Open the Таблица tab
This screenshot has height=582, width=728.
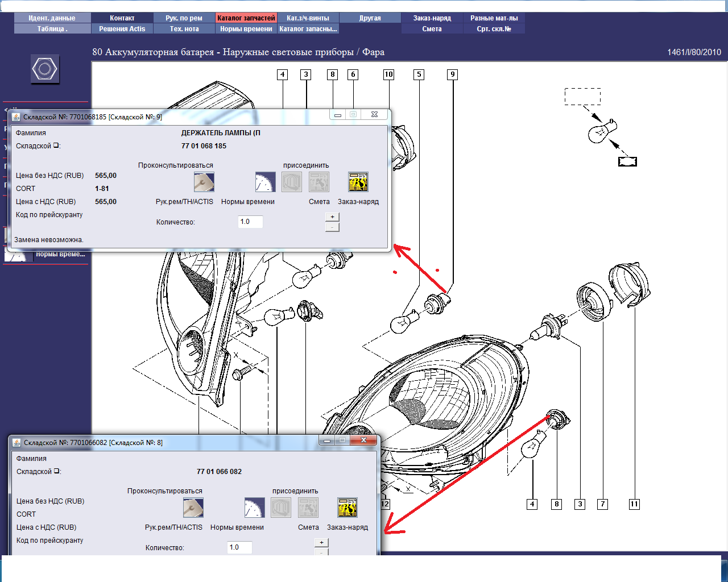click(x=52, y=29)
